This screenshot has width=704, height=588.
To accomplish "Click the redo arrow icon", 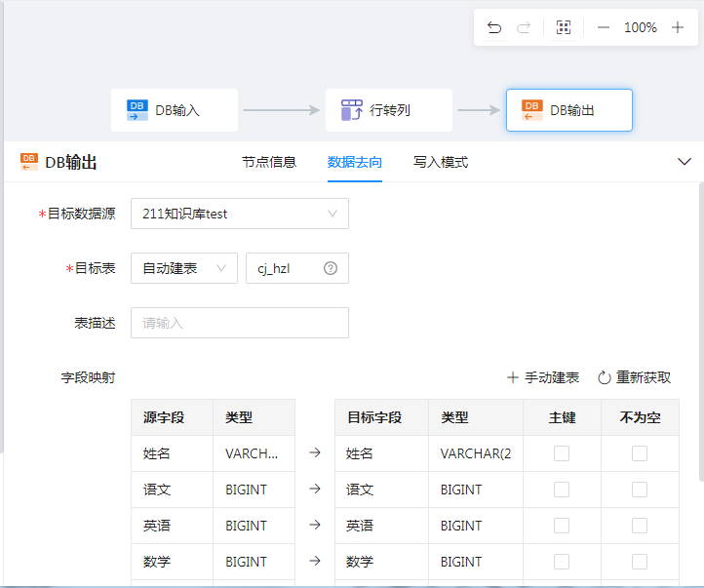I will pyautogui.click(x=524, y=27).
